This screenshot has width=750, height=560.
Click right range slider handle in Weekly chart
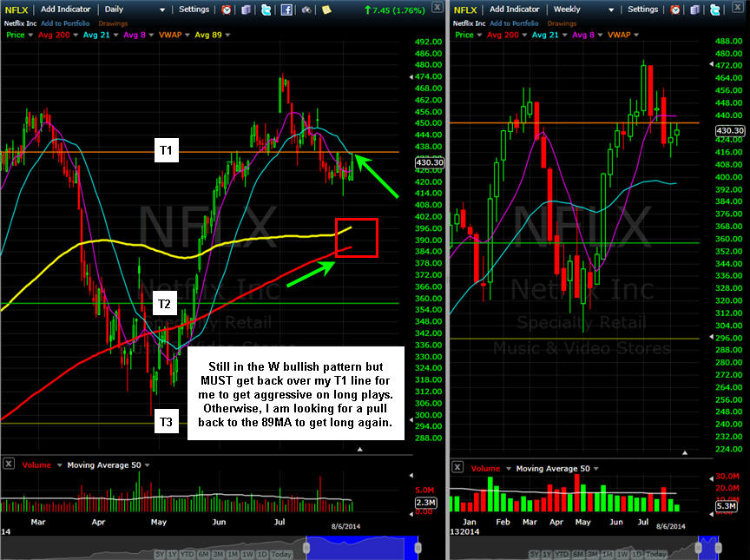tap(719, 548)
